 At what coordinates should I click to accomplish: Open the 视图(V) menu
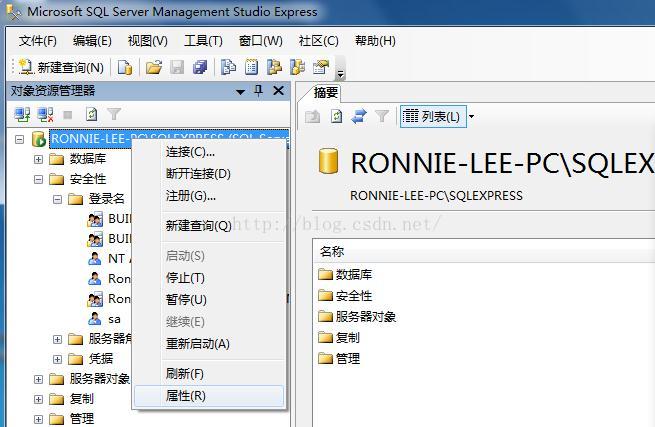coord(147,41)
